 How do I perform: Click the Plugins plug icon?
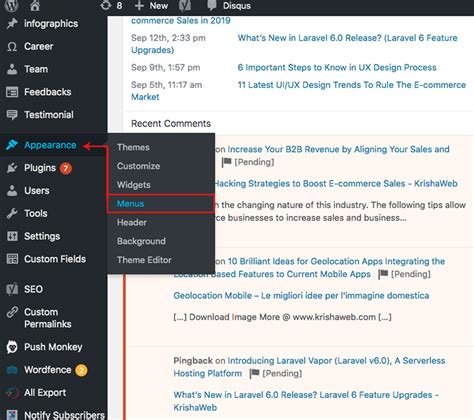(x=12, y=168)
